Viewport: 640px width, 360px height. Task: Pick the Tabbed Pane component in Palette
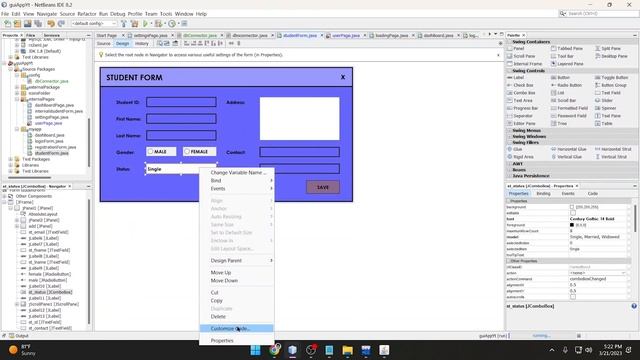click(x=567, y=48)
